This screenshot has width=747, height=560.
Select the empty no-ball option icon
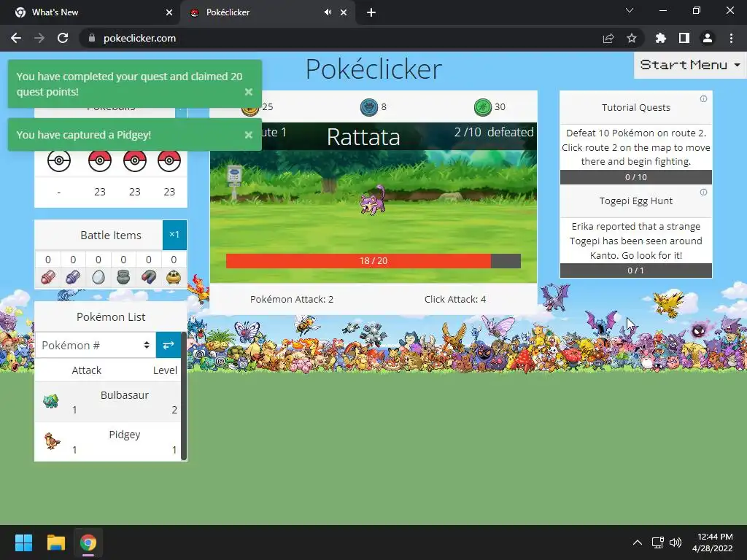pos(59,160)
